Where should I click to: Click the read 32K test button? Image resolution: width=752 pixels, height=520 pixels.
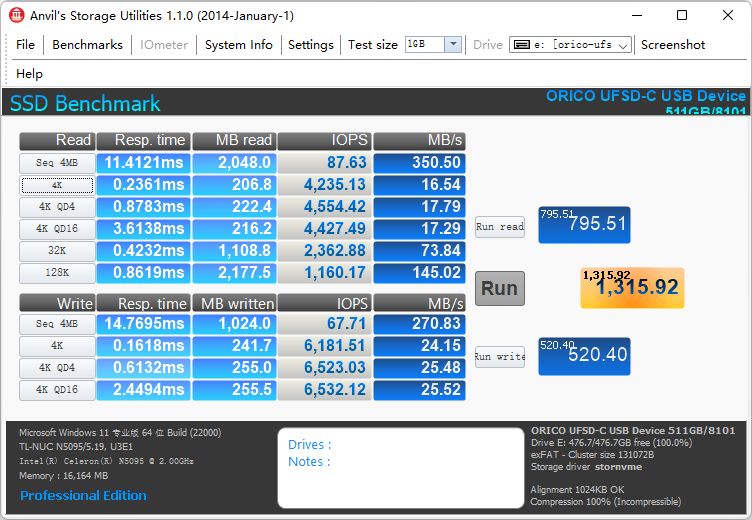tap(57, 250)
